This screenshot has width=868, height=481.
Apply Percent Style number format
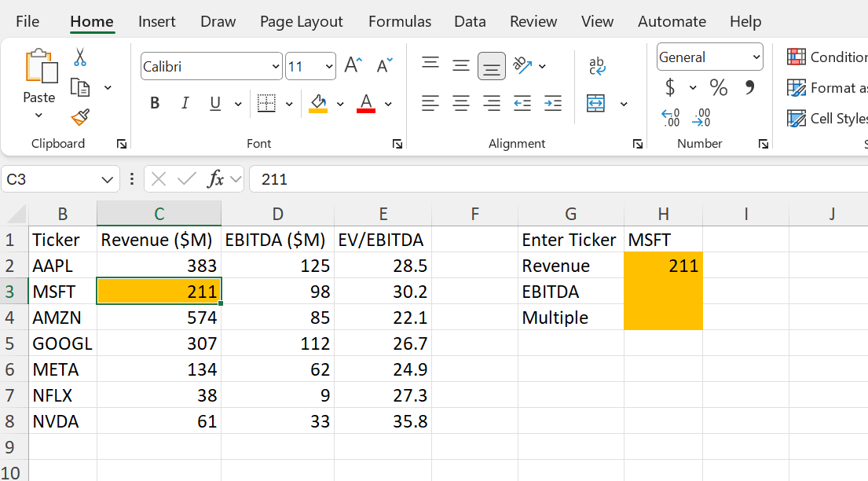click(x=717, y=88)
